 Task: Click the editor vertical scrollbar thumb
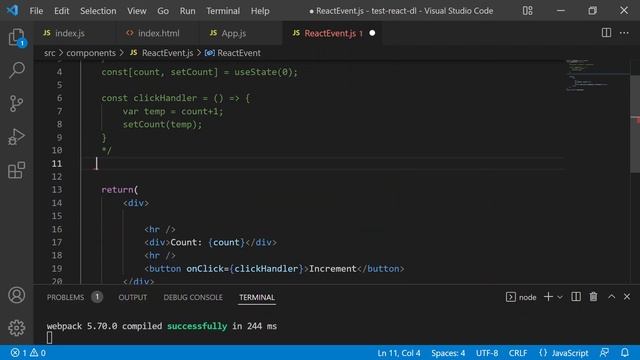[635, 124]
